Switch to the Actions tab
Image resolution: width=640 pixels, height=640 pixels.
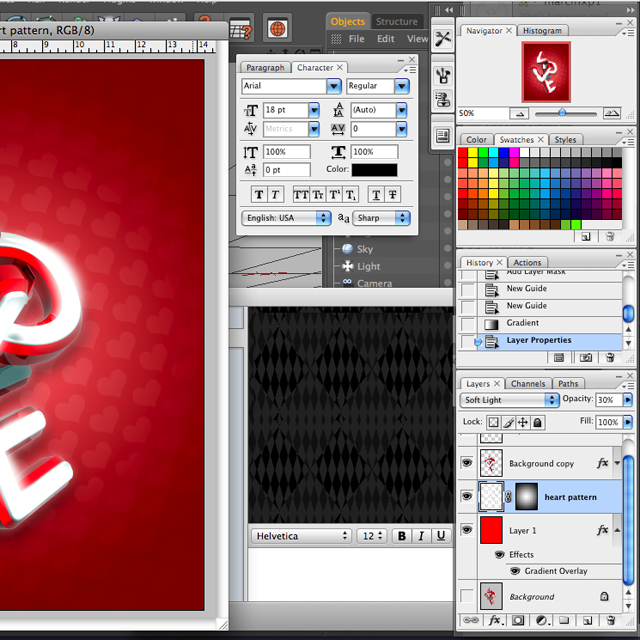(527, 262)
